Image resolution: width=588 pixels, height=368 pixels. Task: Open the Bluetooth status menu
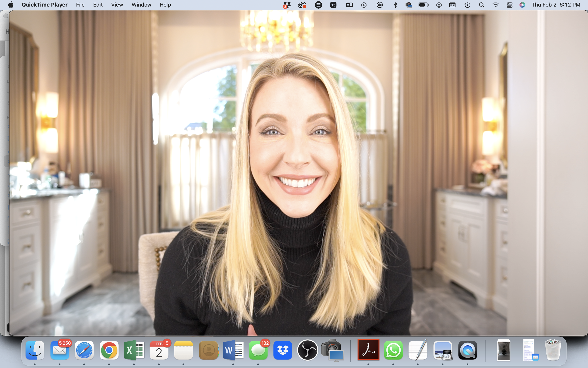pos(395,5)
